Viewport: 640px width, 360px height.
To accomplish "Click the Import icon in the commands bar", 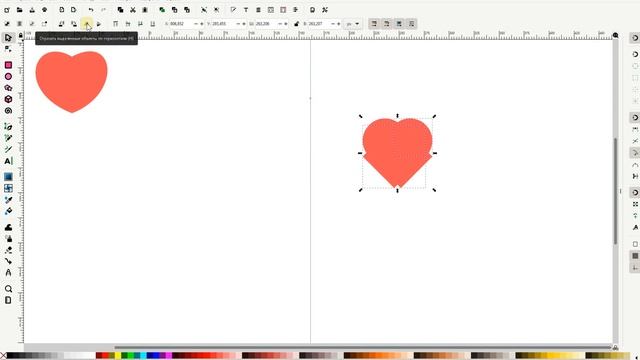I will 62,10.
